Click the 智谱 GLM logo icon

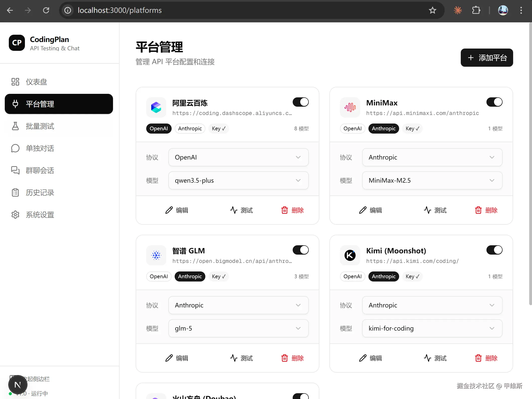point(156,255)
